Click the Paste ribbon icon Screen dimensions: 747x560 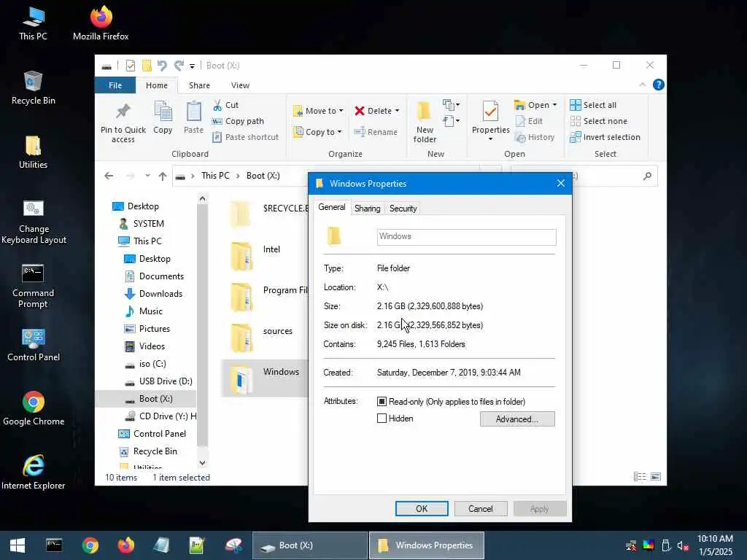click(193, 117)
